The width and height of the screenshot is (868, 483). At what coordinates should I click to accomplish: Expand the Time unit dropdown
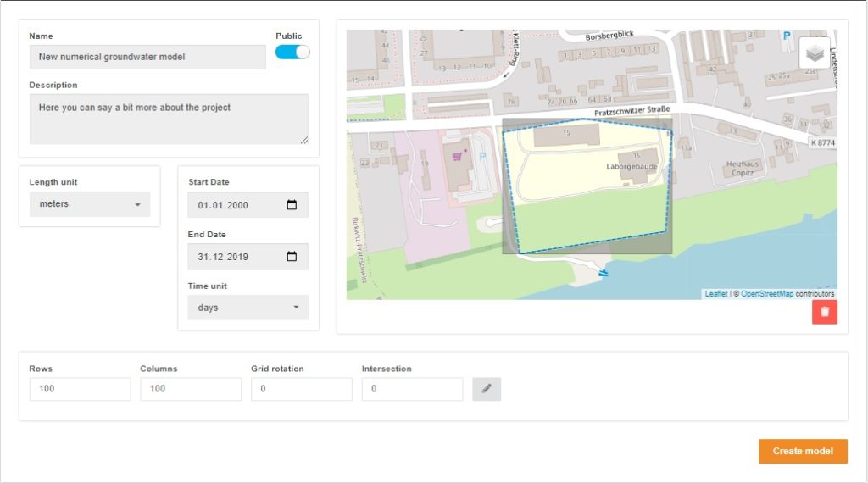[x=248, y=308]
